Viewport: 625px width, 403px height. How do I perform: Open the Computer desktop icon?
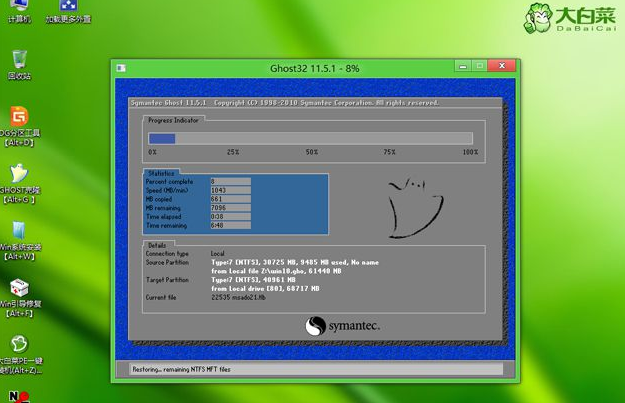tap(19, 11)
